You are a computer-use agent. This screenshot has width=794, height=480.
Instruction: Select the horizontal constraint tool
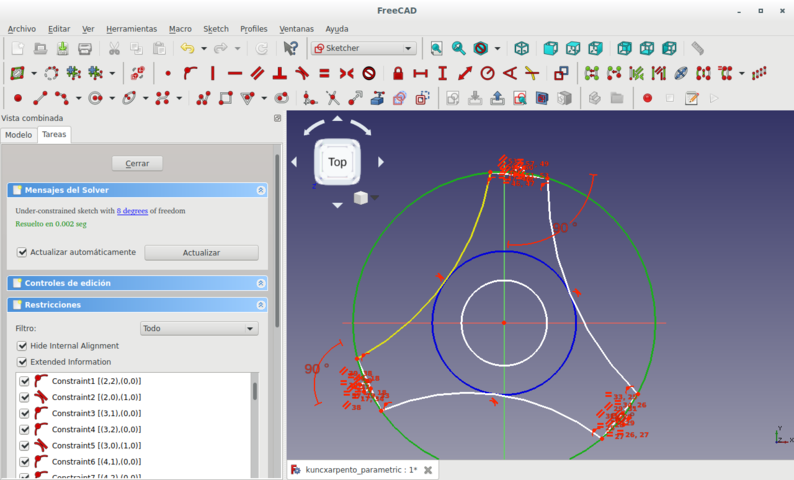tap(234, 73)
